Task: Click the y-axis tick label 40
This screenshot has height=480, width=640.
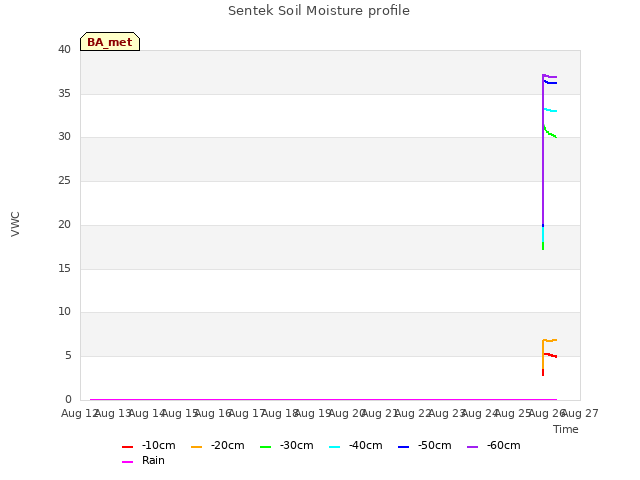Action: [x=64, y=49]
